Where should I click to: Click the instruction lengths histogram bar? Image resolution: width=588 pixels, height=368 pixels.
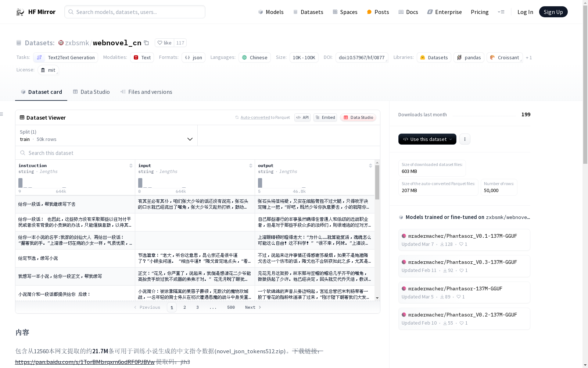[21, 183]
